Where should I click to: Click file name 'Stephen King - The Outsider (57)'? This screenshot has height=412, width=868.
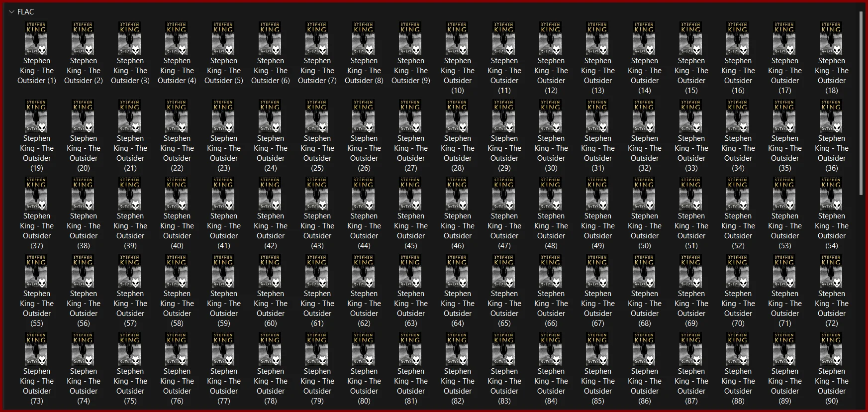(130, 309)
